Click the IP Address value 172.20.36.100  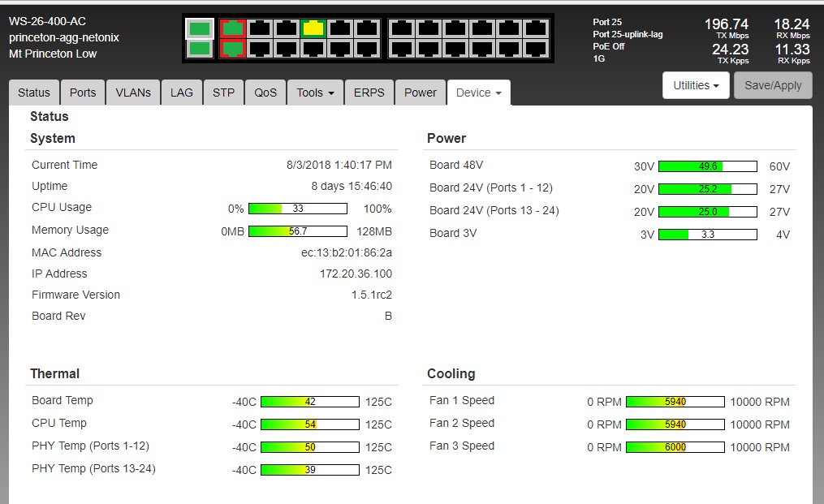pos(356,274)
